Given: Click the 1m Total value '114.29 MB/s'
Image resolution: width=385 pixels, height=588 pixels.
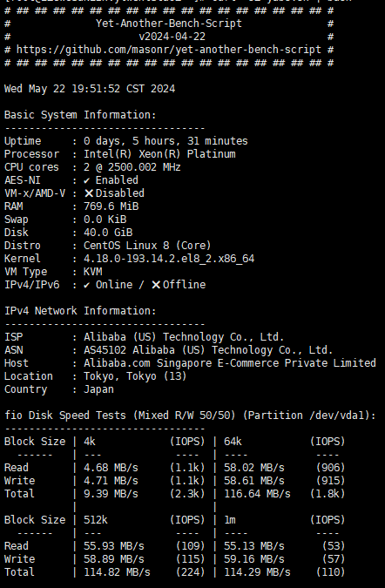Looking at the screenshot, I should click(257, 572).
